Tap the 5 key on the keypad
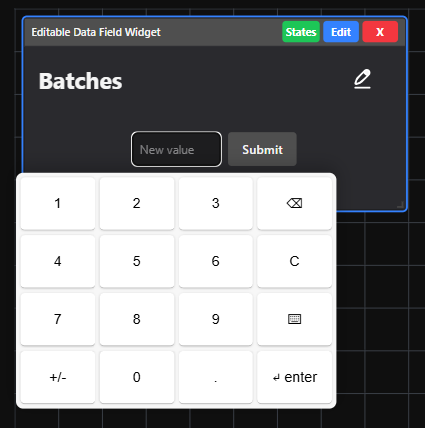425x428 pixels. click(x=137, y=261)
